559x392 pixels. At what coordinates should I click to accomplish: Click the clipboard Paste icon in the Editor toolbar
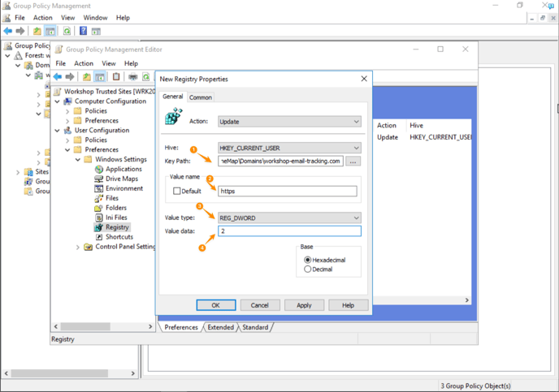point(116,76)
